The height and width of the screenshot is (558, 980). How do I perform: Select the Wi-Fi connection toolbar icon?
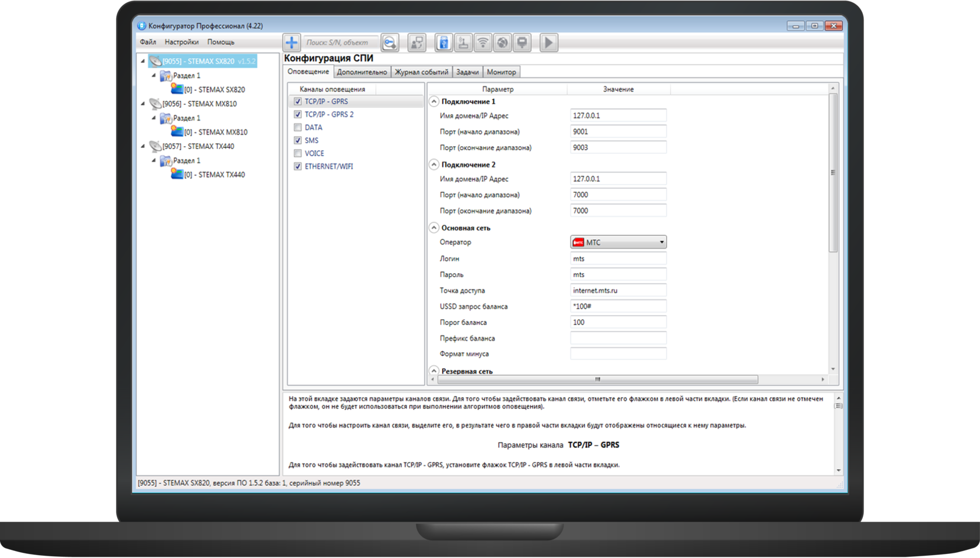[x=483, y=43]
